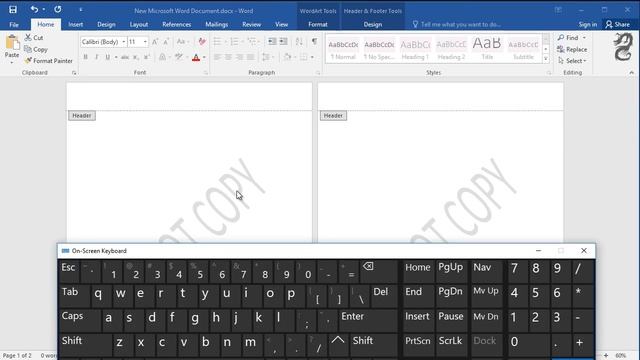Apply the Heading 1 style

tap(415, 49)
